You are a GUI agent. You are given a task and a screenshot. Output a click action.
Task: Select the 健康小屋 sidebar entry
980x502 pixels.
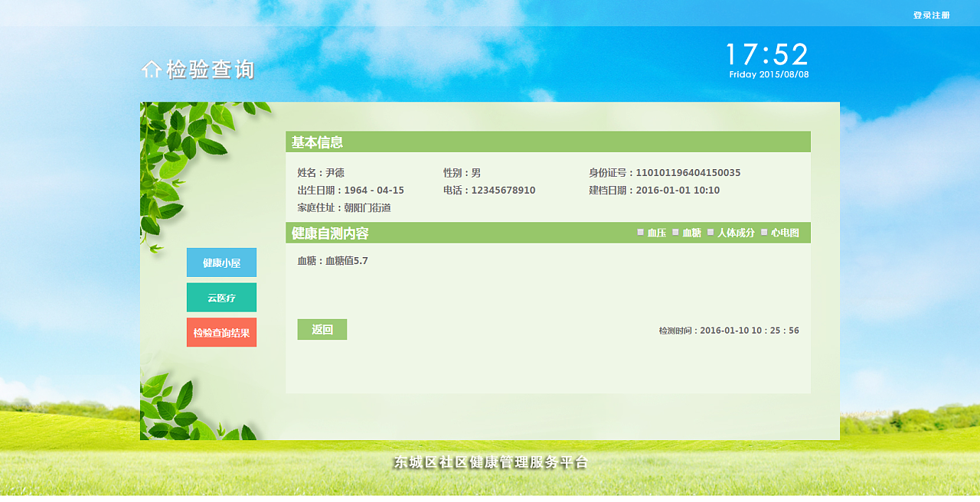click(x=221, y=262)
